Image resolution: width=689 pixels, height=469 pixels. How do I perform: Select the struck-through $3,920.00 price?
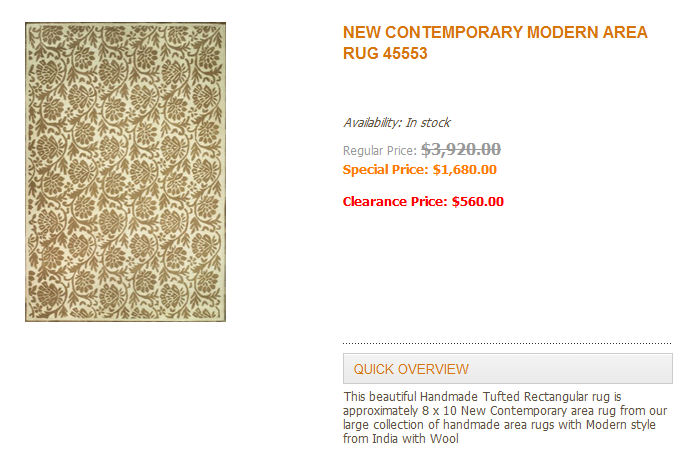coord(461,149)
